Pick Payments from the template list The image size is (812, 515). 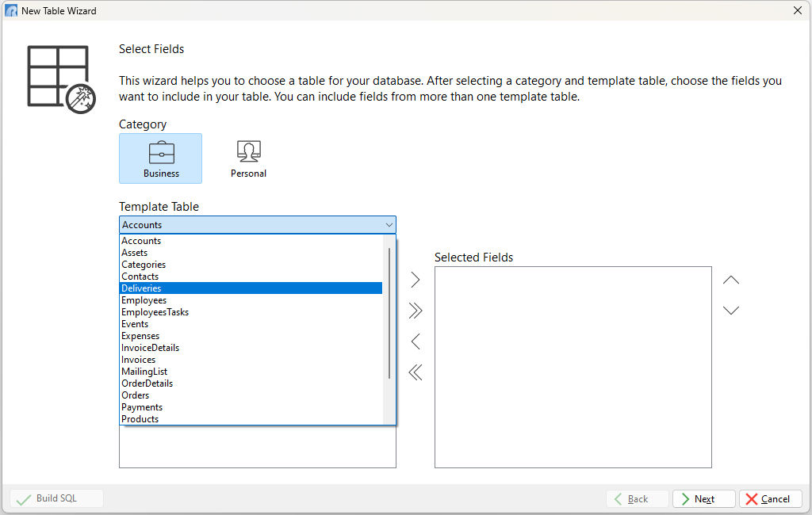tap(251, 407)
